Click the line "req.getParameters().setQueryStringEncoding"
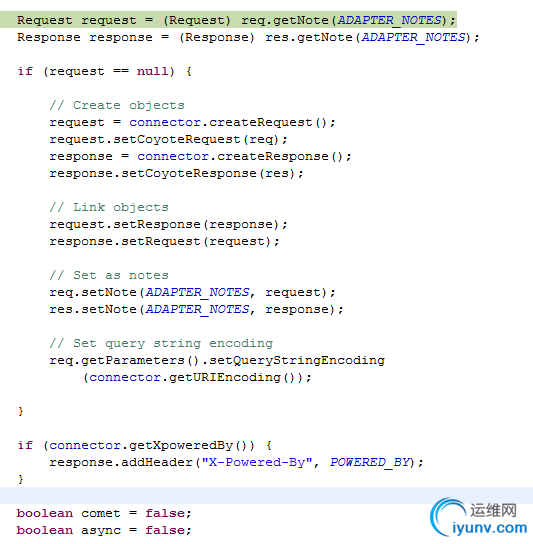Image resolution: width=533 pixels, height=544 pixels. (x=217, y=360)
